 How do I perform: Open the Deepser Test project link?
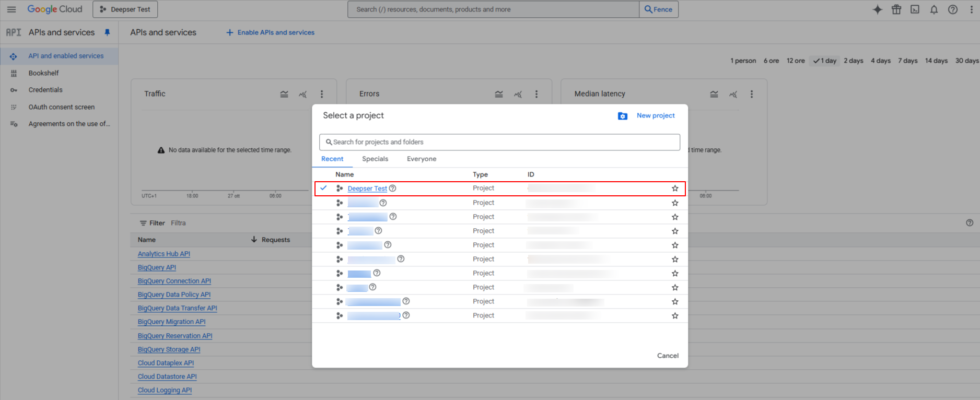click(367, 189)
